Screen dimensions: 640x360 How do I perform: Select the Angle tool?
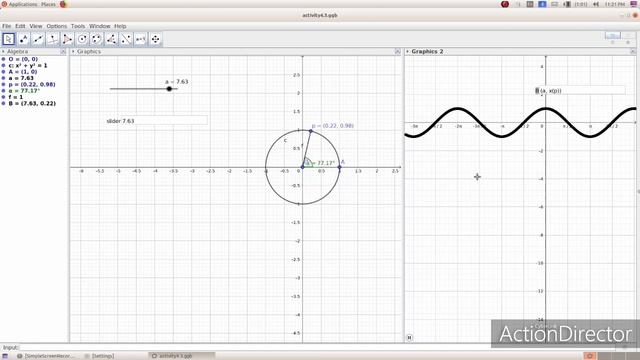click(111, 39)
